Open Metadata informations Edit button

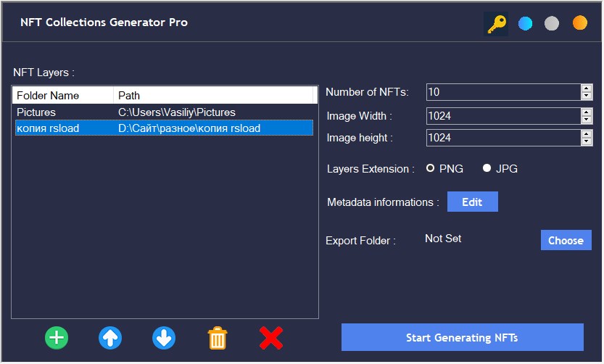coord(472,202)
